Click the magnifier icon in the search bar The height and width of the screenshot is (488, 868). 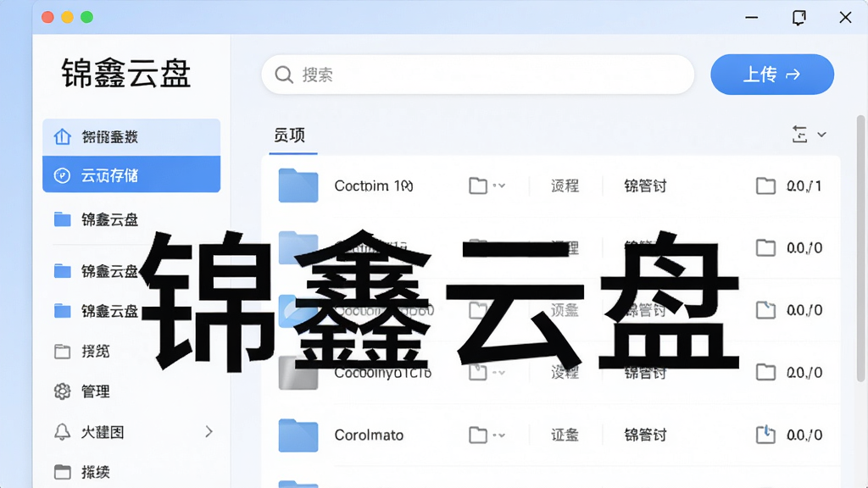284,75
